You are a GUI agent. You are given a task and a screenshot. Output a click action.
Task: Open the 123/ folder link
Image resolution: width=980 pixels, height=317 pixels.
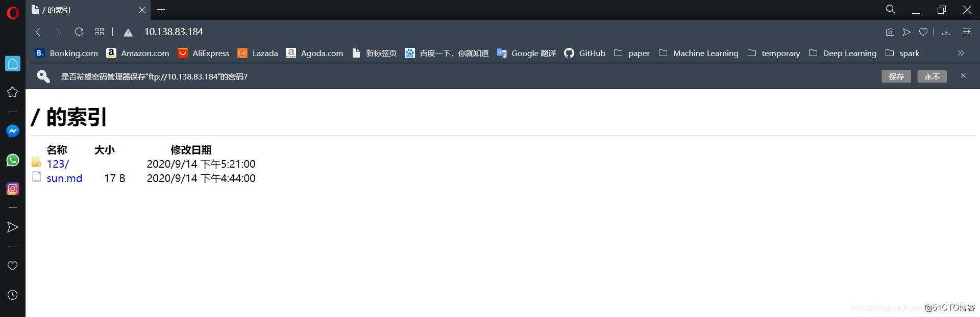pyautogui.click(x=58, y=164)
